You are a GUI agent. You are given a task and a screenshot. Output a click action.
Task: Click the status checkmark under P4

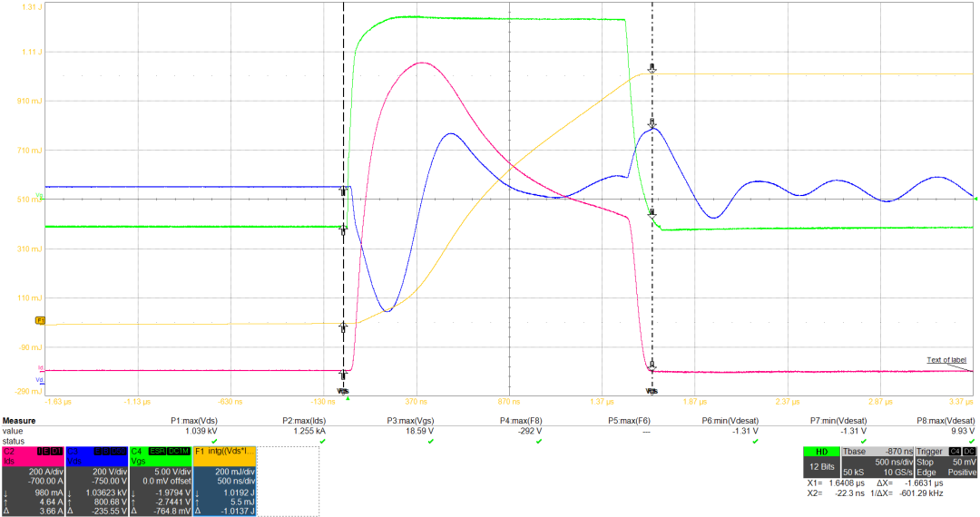point(539,442)
